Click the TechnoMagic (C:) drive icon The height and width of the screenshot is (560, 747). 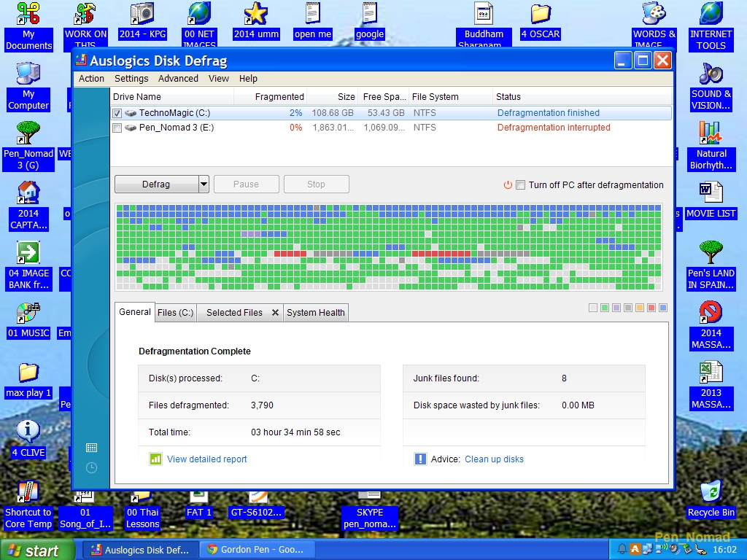click(131, 113)
